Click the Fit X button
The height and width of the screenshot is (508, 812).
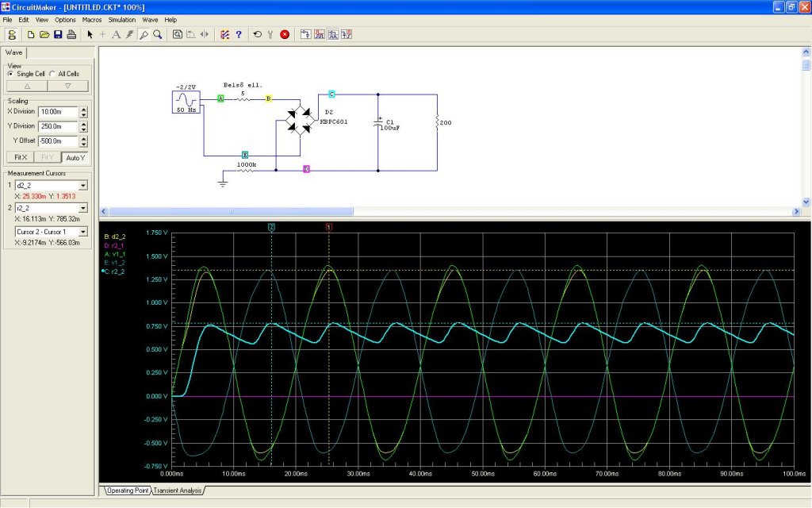coord(20,157)
